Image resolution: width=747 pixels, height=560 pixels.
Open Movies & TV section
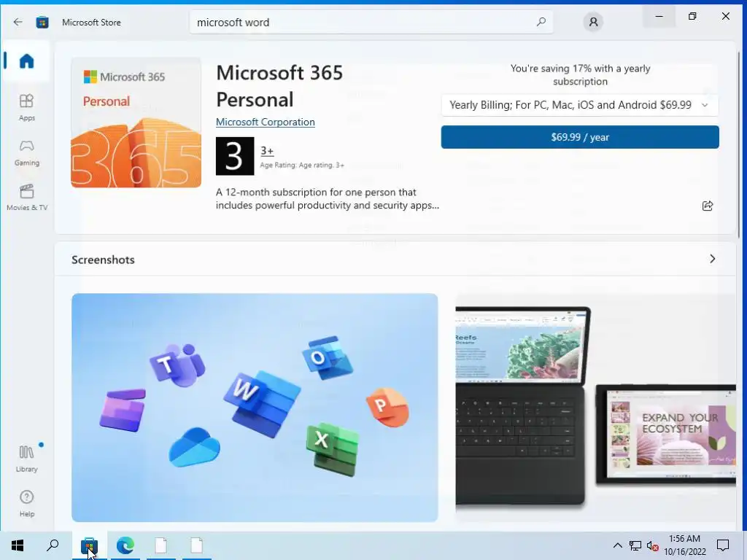coord(27,198)
